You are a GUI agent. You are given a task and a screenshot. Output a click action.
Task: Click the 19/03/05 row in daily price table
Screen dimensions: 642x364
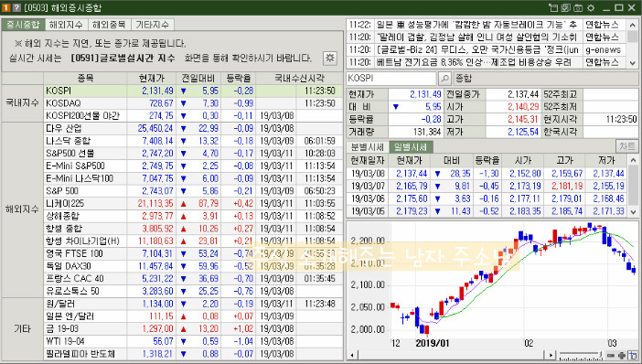487,211
